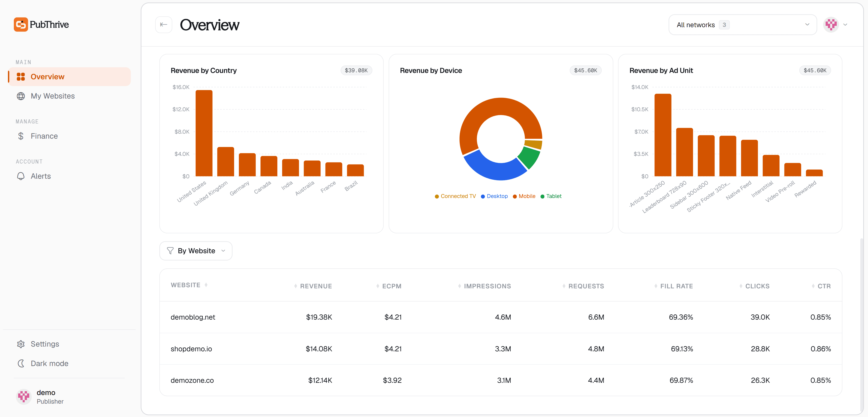868x417 pixels.
Task: Sort table by CTR icon
Action: pyautogui.click(x=813, y=286)
